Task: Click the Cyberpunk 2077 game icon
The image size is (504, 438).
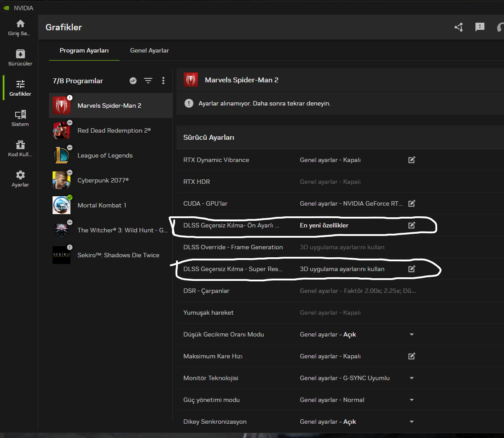Action: (61, 180)
